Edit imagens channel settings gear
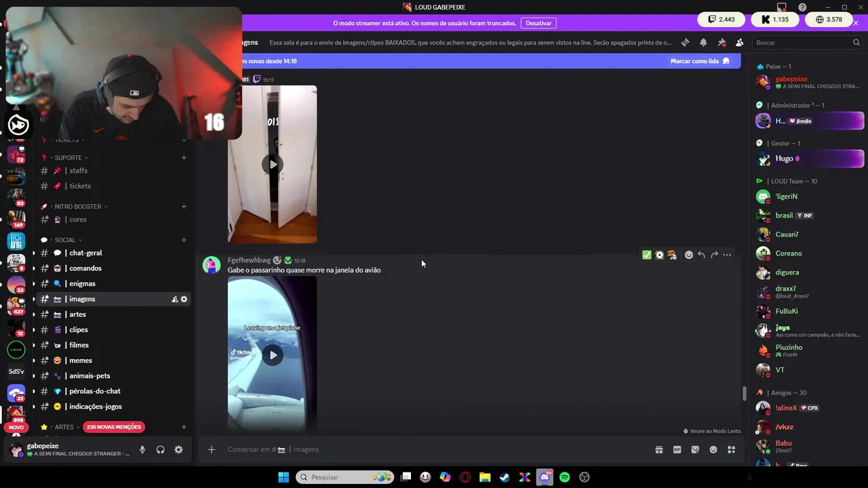The height and width of the screenshot is (488, 868). tap(184, 299)
